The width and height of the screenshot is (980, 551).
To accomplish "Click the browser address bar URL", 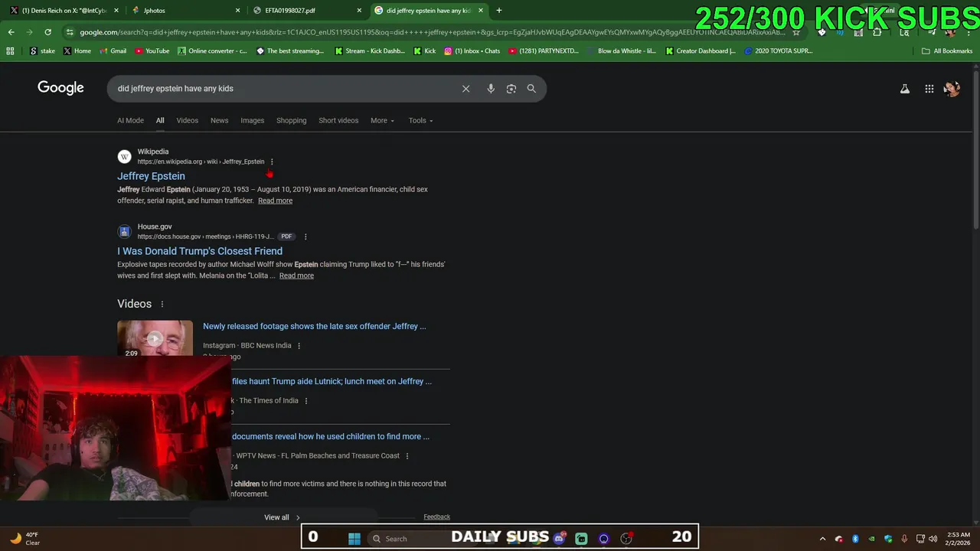I will tap(433, 32).
